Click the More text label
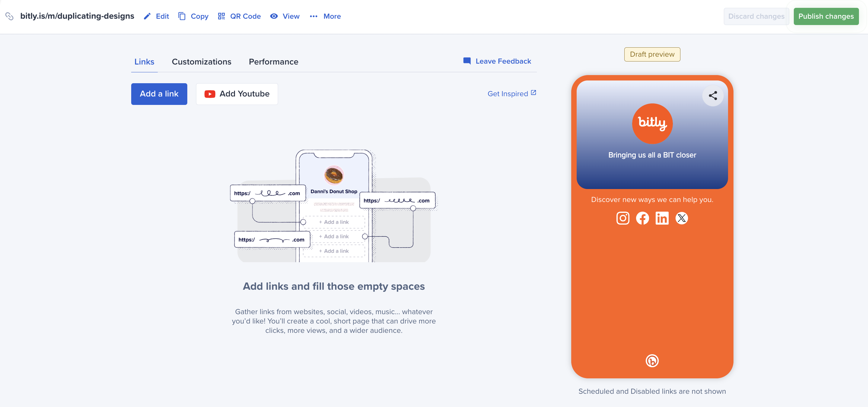868x407 pixels. pos(332,16)
